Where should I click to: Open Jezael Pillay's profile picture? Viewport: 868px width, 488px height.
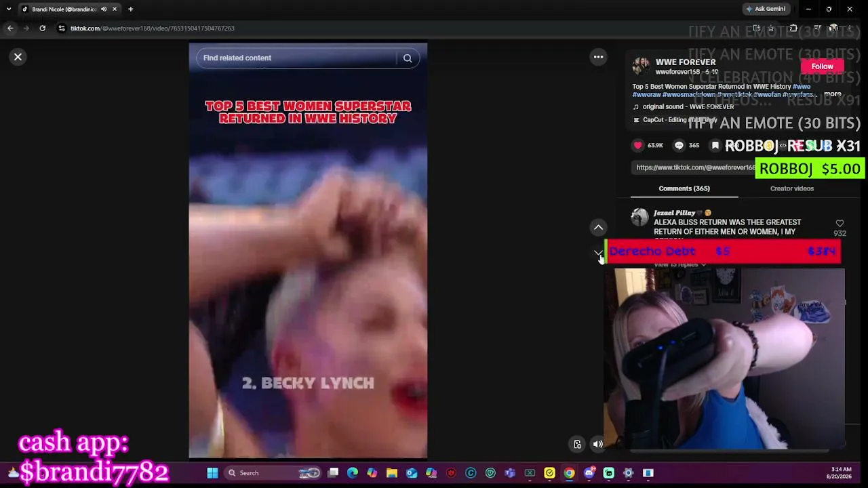[x=639, y=217]
